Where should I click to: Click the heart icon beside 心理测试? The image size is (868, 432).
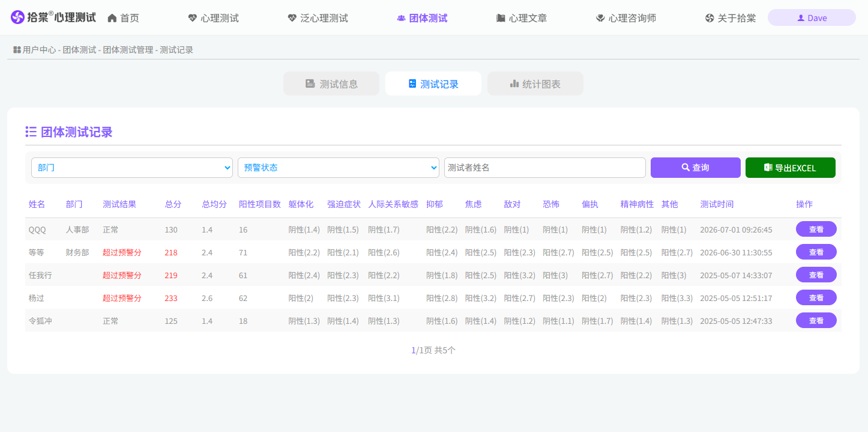192,18
